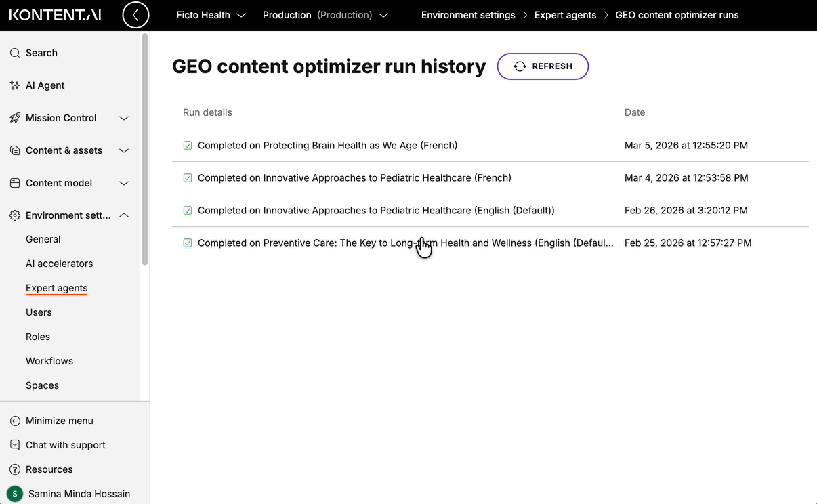Click the checkmark for Pediatric Healthcare (French) run
The width and height of the screenshot is (817, 504).
point(188,178)
